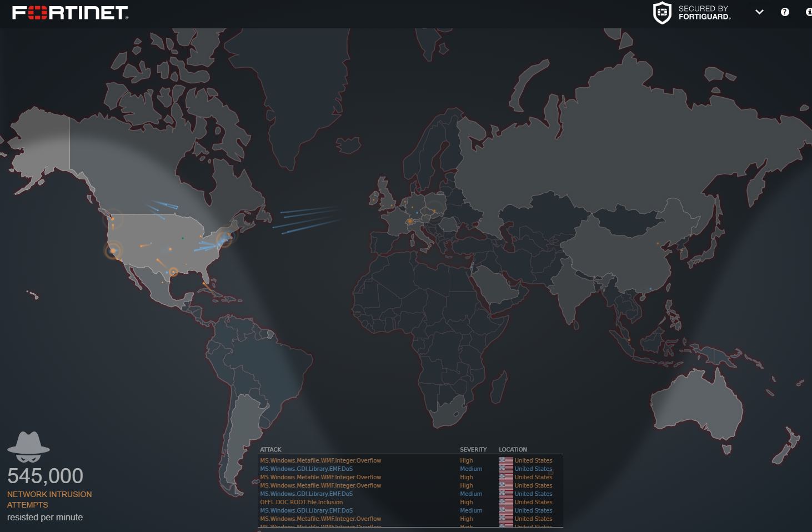This screenshot has width=812, height=532.
Task: Click the attack origin marker over Texas
Action: coord(173,272)
